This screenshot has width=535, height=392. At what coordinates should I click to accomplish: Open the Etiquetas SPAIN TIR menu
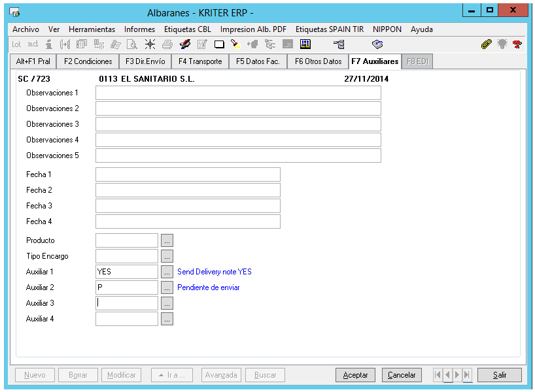(329, 29)
